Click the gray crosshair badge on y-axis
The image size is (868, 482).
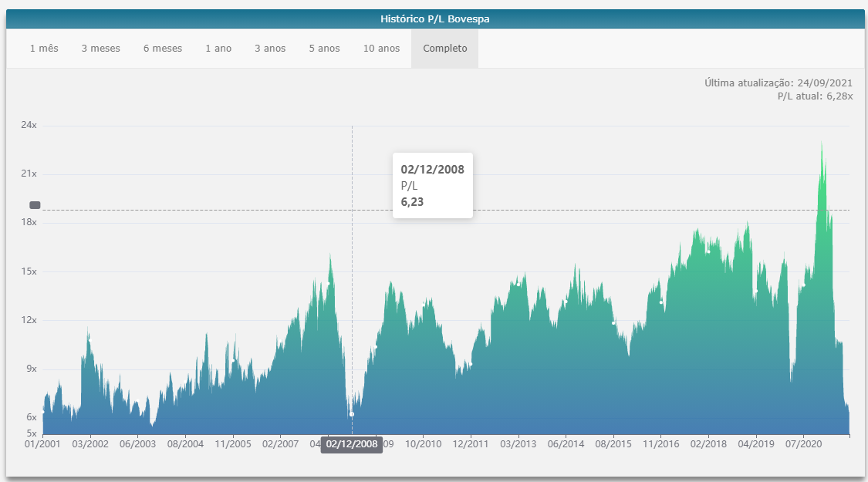(x=35, y=205)
